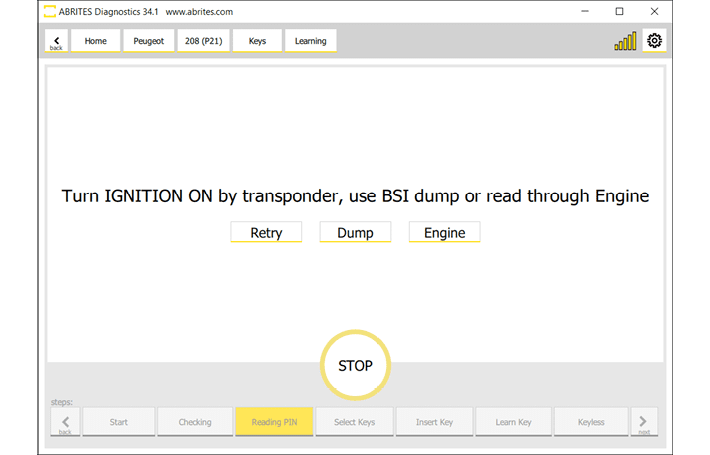Jump to the Start step
This screenshot has width=710, height=455.
(118, 422)
